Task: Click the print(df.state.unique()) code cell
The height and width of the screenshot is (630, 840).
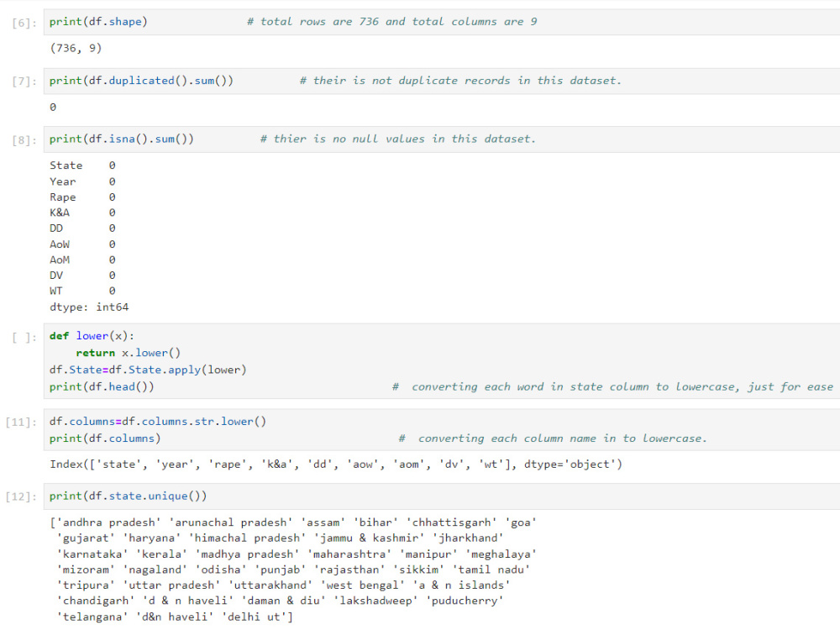Action: pos(442,496)
